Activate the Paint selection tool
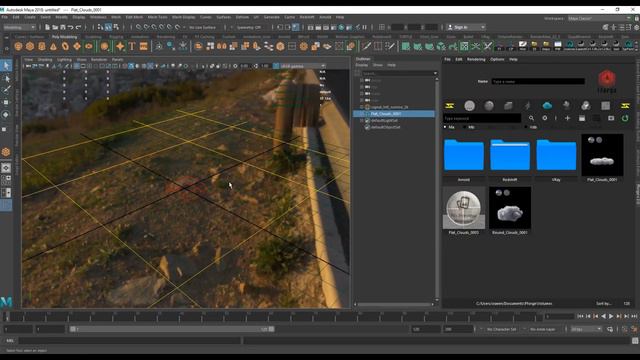The image size is (640, 360). [6, 90]
